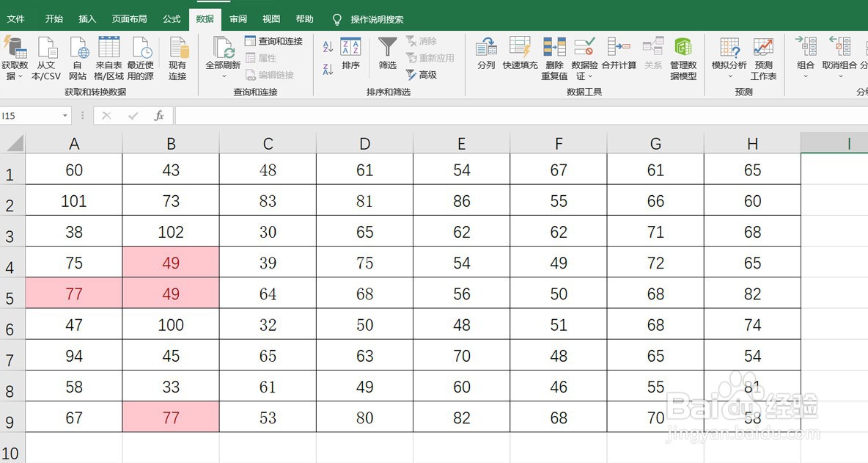Open the 排序 sort dialog

[x=350, y=53]
